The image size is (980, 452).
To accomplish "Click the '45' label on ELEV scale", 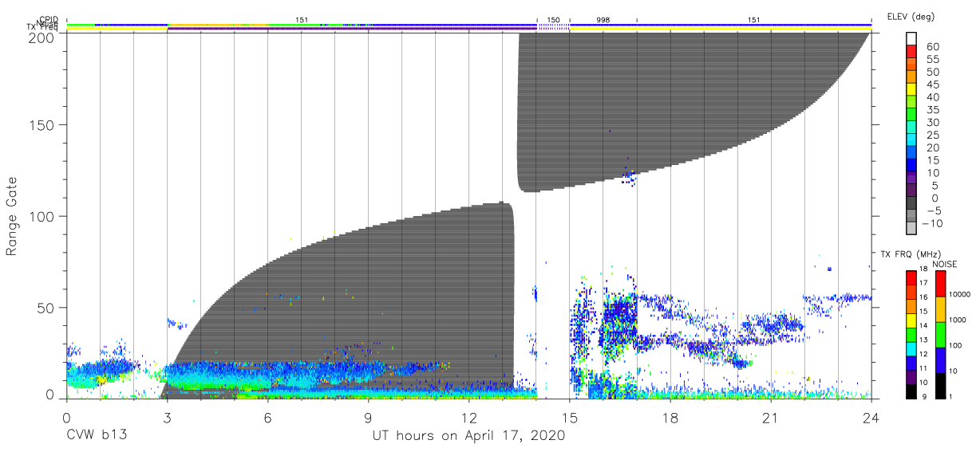I will click(x=931, y=85).
